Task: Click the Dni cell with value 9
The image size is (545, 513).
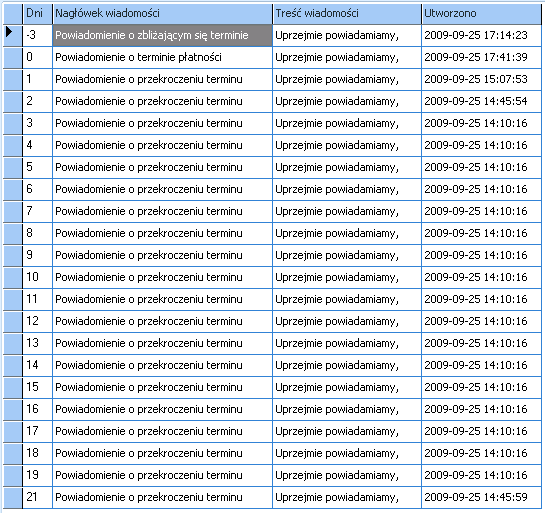Action: [38, 255]
